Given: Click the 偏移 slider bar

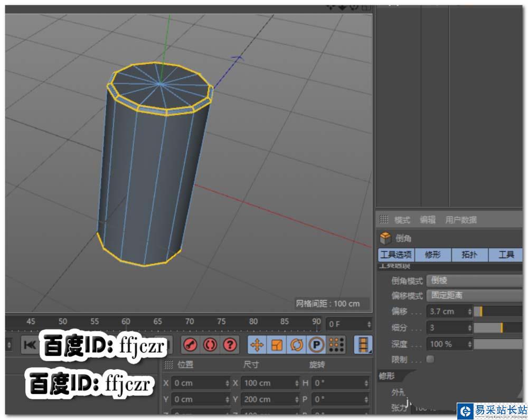Looking at the screenshot, I should pos(498,311).
